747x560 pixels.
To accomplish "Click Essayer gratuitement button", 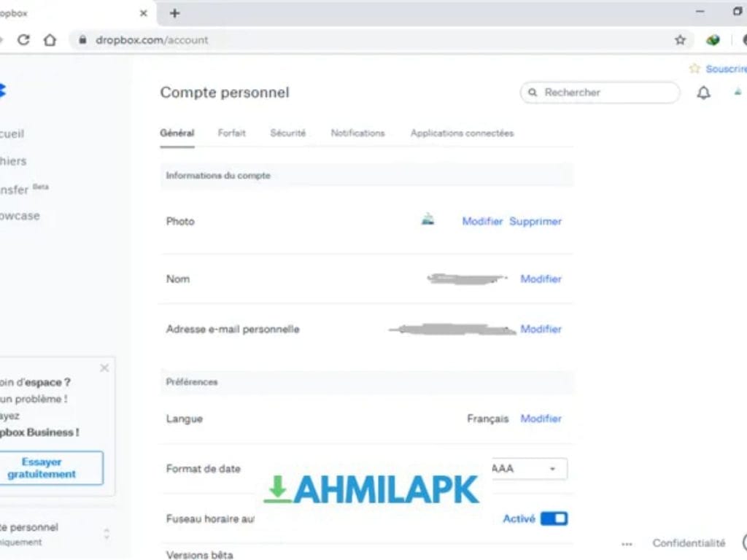I will pos(42,468).
